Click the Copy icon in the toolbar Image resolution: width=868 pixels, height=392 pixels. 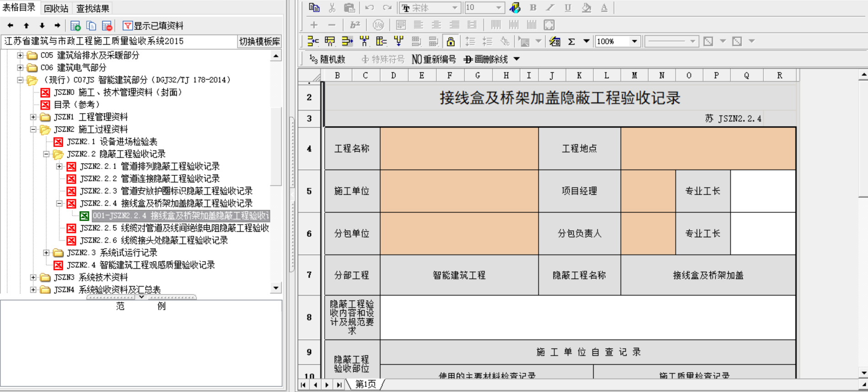(x=314, y=8)
